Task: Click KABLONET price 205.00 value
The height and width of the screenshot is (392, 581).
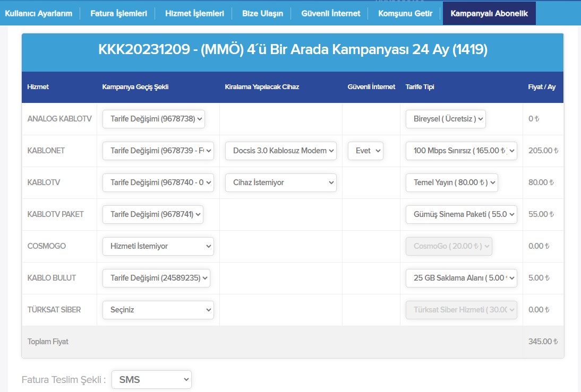Action: 543,151
